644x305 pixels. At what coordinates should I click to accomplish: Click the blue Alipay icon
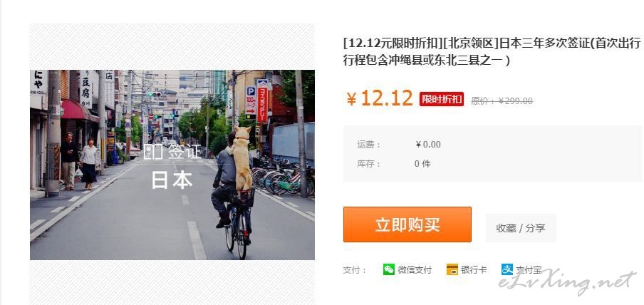507,269
